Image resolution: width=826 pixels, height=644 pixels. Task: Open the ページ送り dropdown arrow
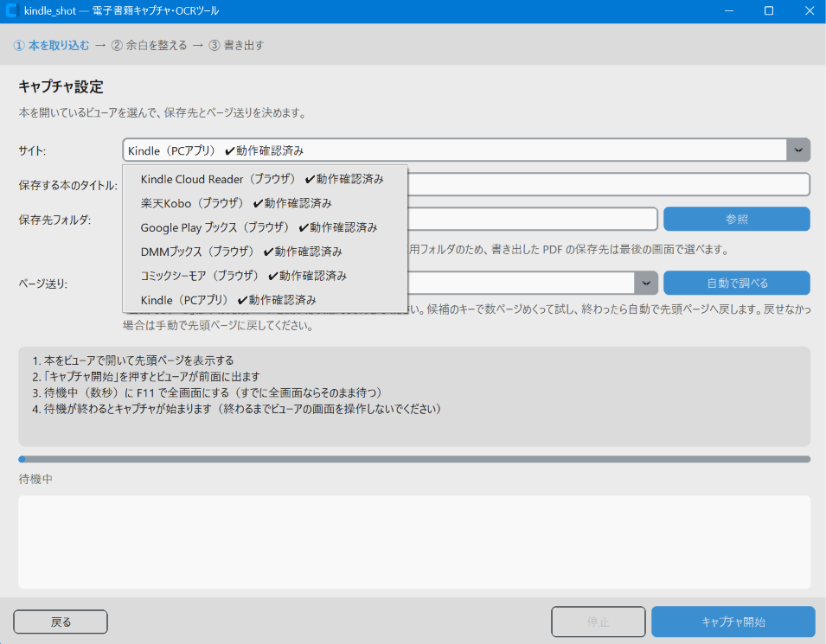[646, 284]
